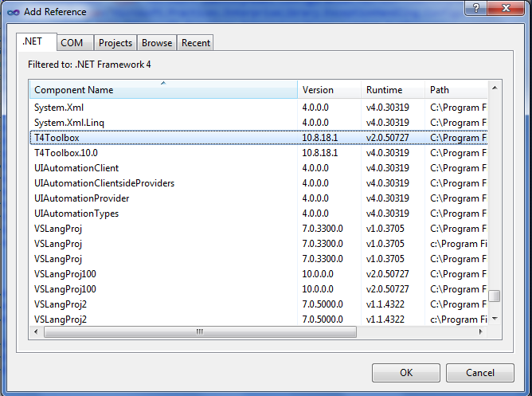
Task: Click the vertical scrollbar down arrow
Action: pyautogui.click(x=495, y=318)
